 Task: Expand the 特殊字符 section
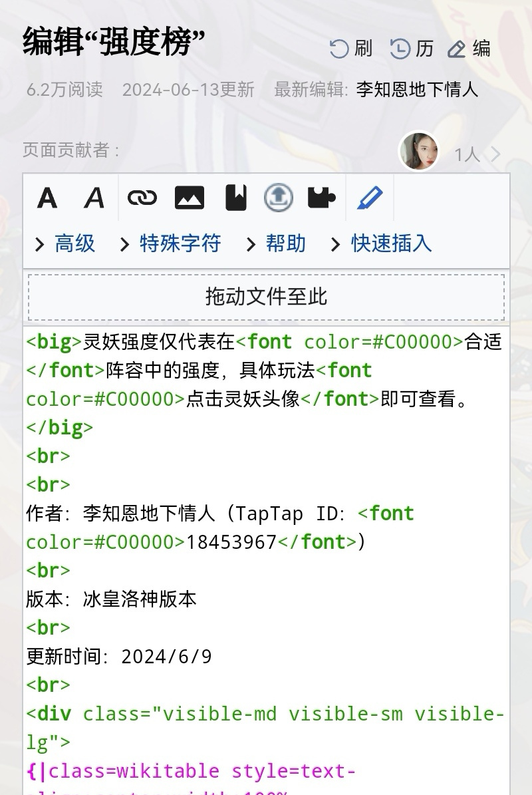click(170, 244)
